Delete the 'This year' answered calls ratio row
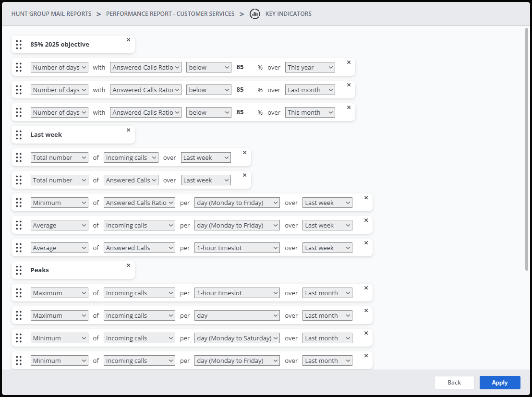The image size is (532, 397). 349,62
